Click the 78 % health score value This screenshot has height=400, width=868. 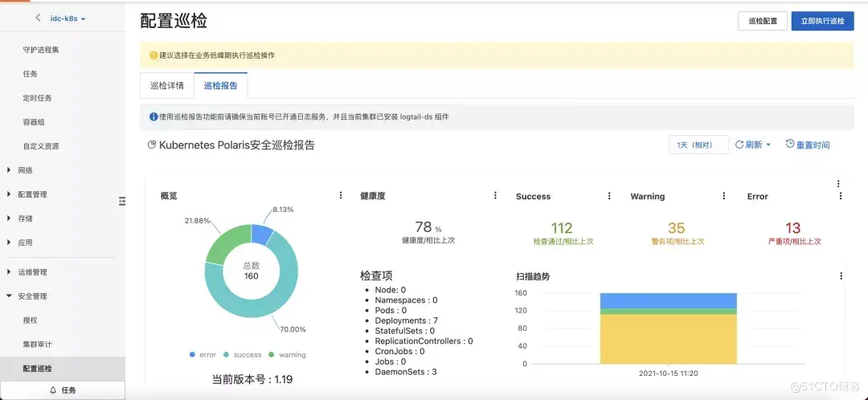428,227
